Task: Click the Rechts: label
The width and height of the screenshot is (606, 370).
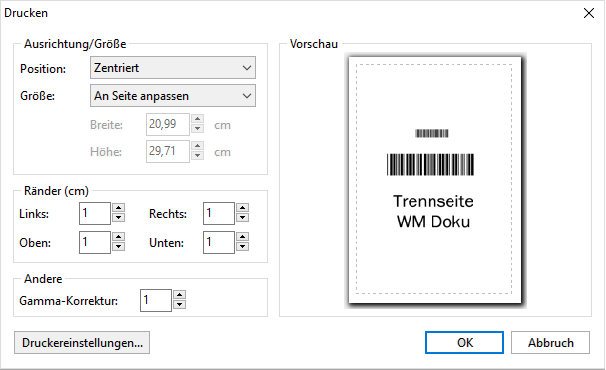Action: pos(168,214)
